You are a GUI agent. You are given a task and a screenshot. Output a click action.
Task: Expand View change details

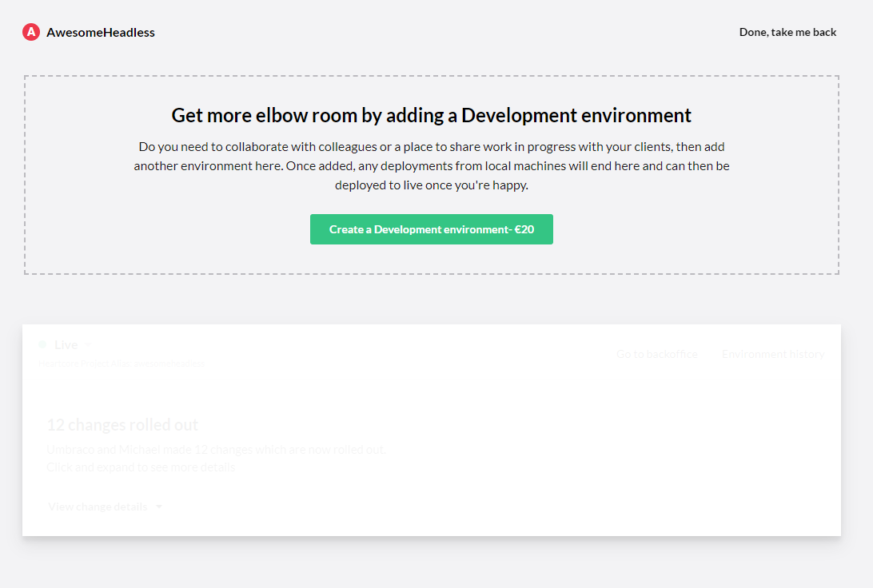[x=98, y=507]
